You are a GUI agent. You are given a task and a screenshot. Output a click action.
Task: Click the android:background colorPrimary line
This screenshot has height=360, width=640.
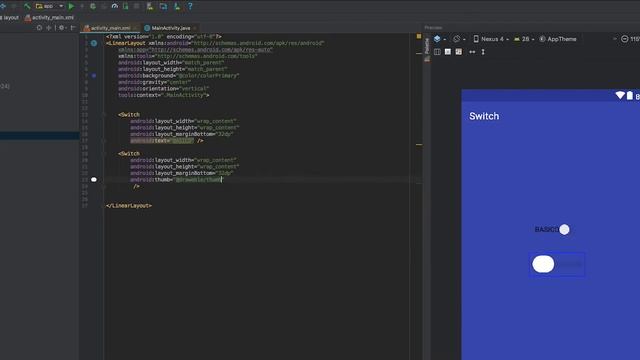[178, 76]
